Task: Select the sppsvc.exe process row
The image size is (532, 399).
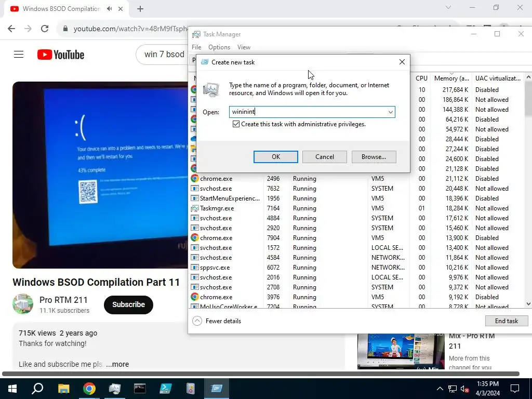Action: coord(356,268)
